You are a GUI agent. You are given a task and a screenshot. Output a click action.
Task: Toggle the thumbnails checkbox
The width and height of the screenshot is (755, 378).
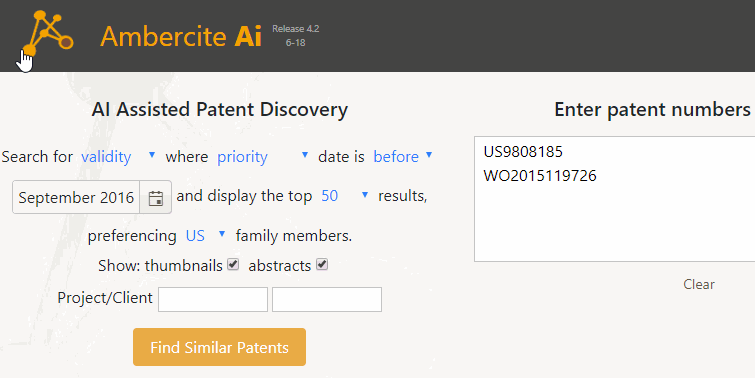tap(233, 264)
